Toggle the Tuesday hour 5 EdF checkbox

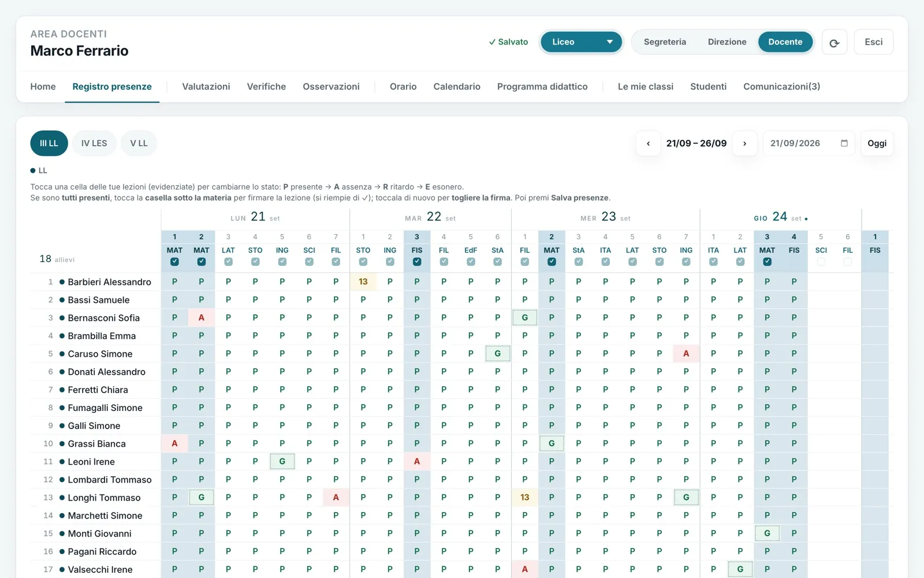471,262
